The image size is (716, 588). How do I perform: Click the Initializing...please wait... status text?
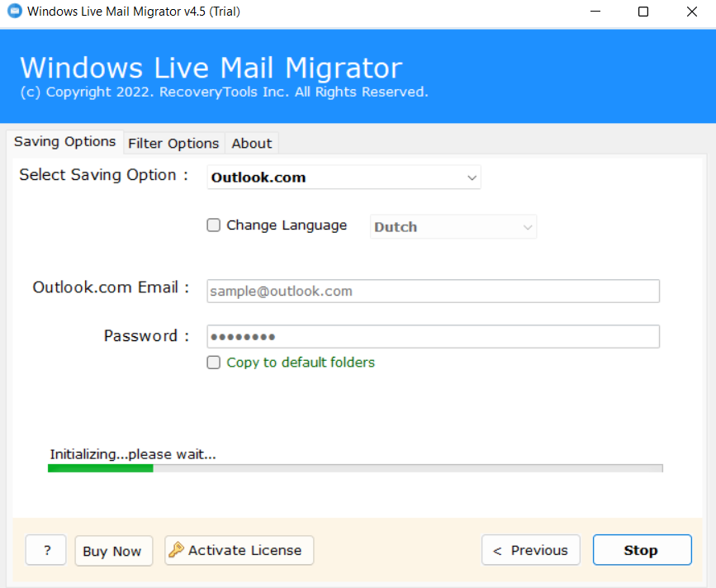133,455
